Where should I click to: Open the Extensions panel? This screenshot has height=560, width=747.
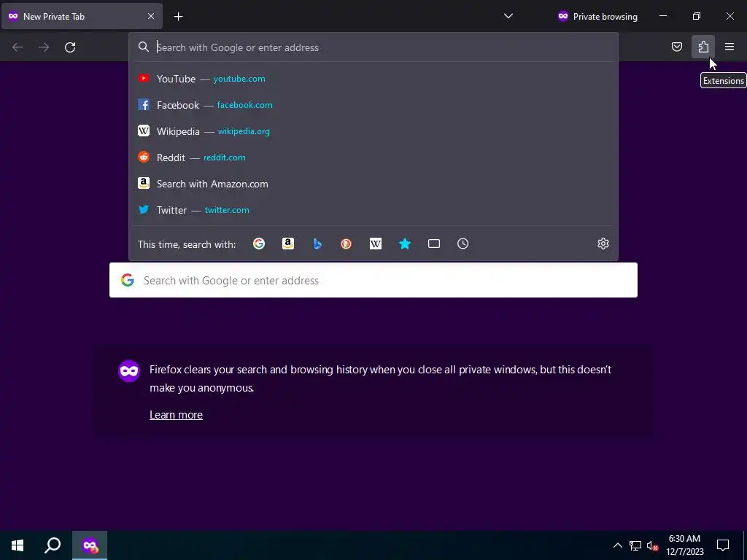(703, 47)
